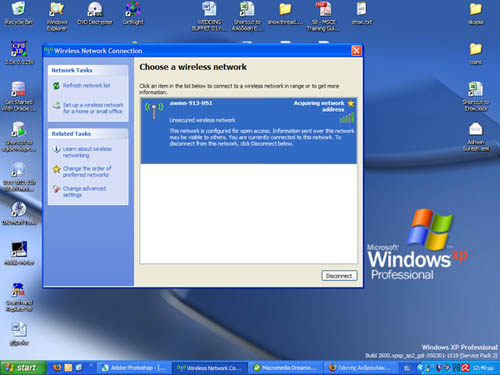Screen dimensions: 500x375
Task: Click the Disconnect button
Action: (x=339, y=276)
